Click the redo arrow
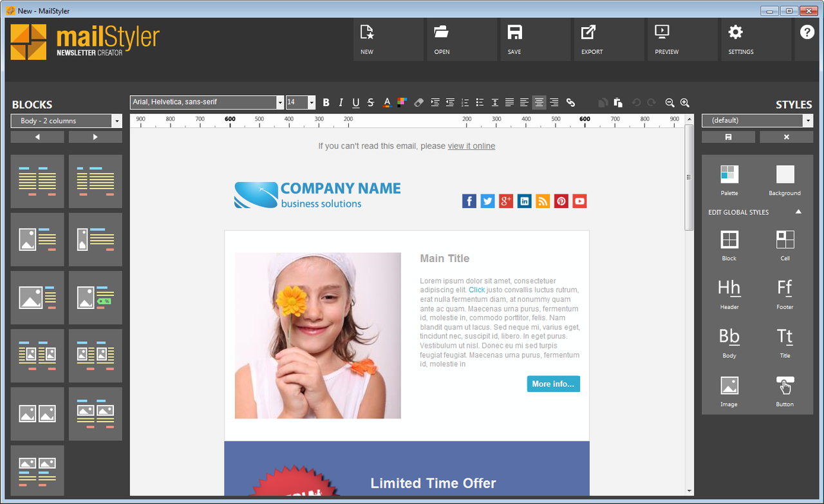 (x=651, y=102)
